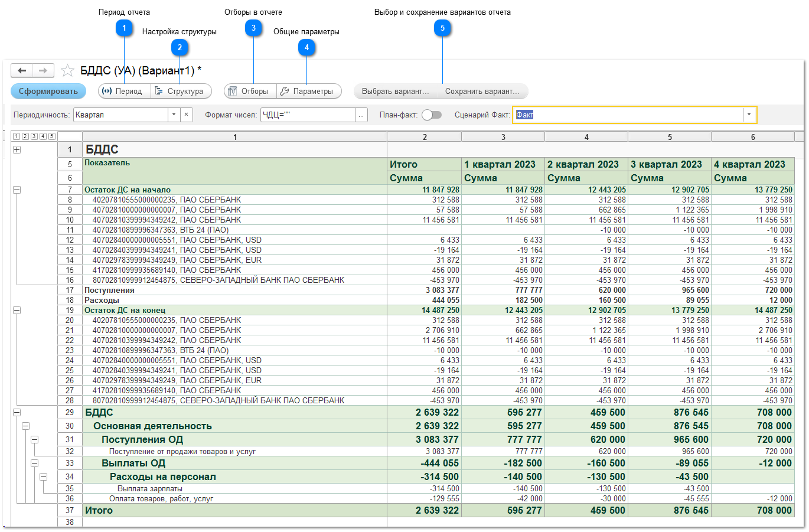Image resolution: width=809 pixels, height=532 pixels.
Task: Click Сохранить вариант... button
Action: click(482, 91)
